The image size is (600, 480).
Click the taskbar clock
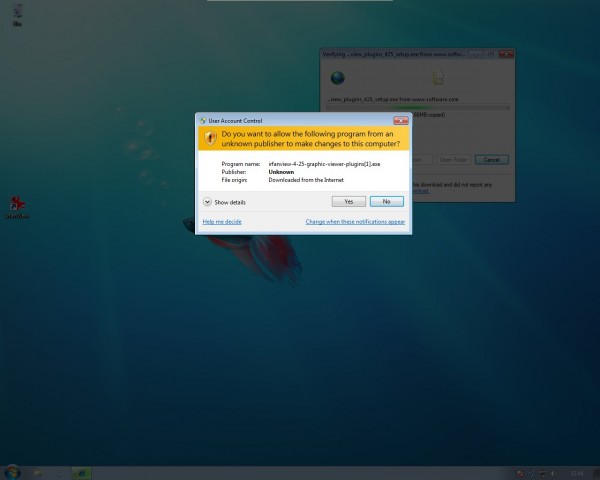(577, 474)
